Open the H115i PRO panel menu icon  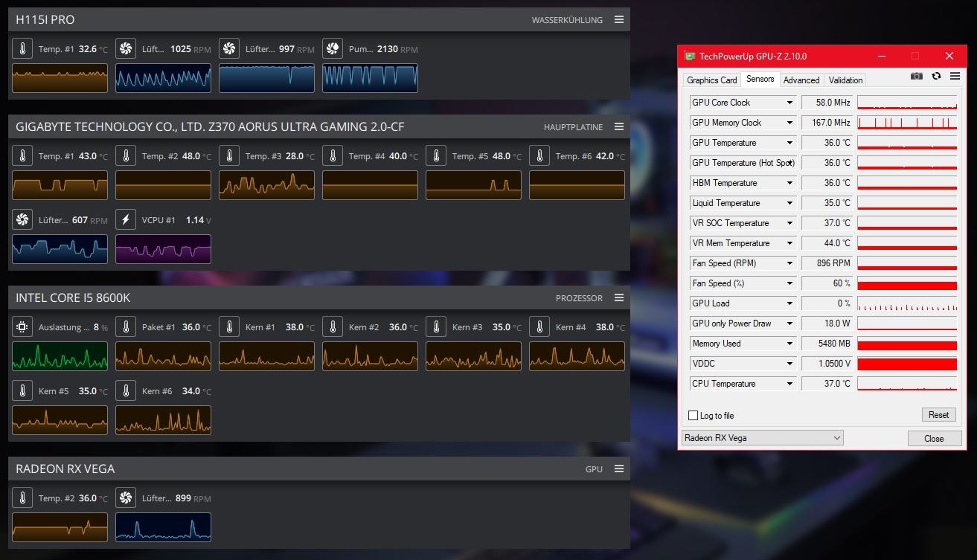click(x=619, y=20)
